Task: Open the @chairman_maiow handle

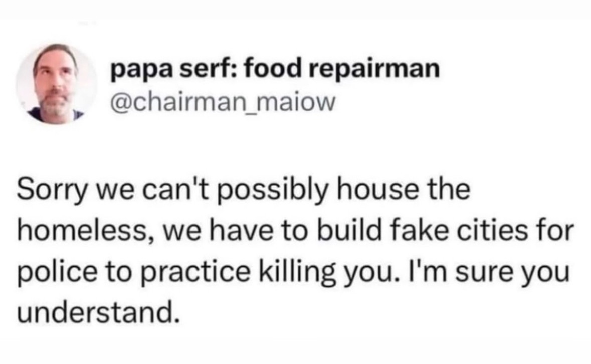Action: [x=223, y=102]
